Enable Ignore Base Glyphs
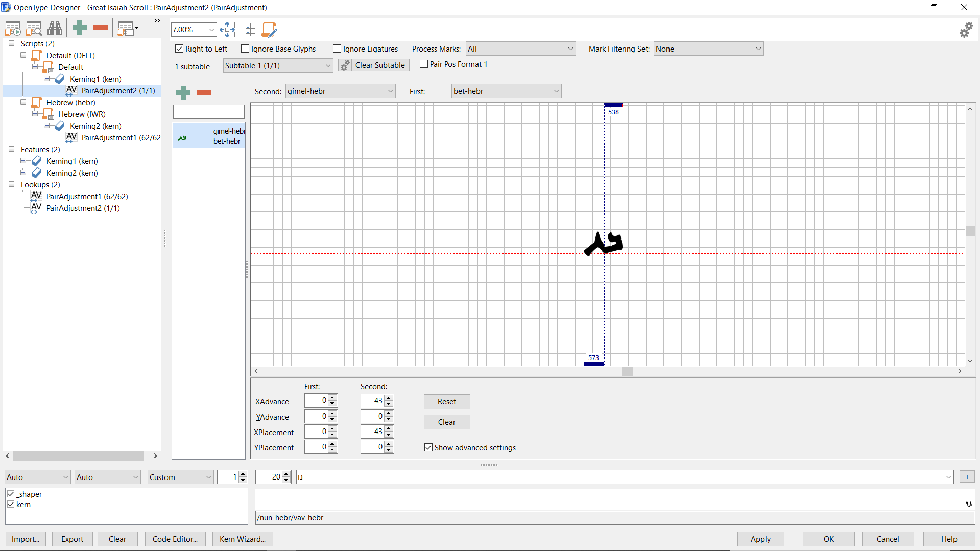Image resolution: width=980 pixels, height=551 pixels. pyautogui.click(x=245, y=49)
